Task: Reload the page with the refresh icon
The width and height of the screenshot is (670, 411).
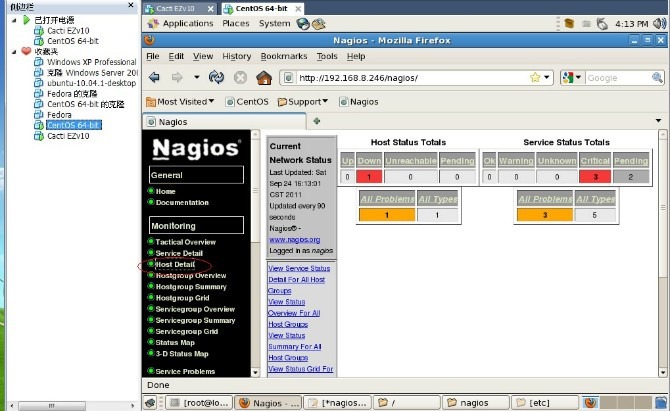Action: 216,77
